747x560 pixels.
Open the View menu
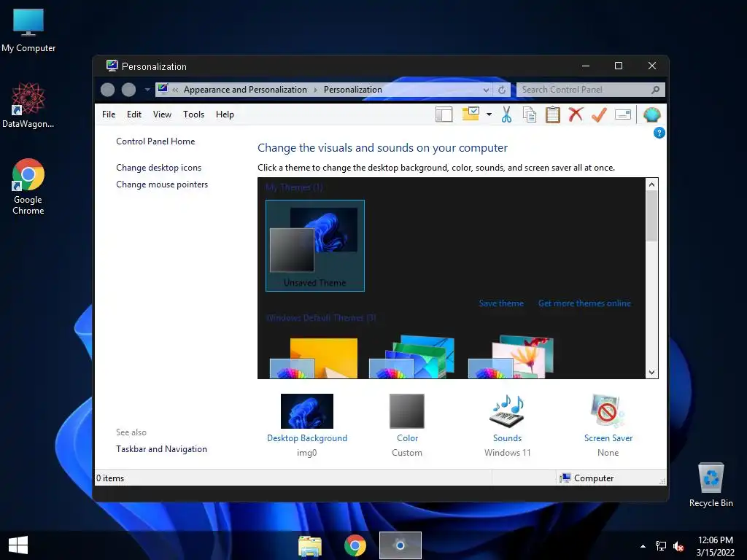pos(162,114)
